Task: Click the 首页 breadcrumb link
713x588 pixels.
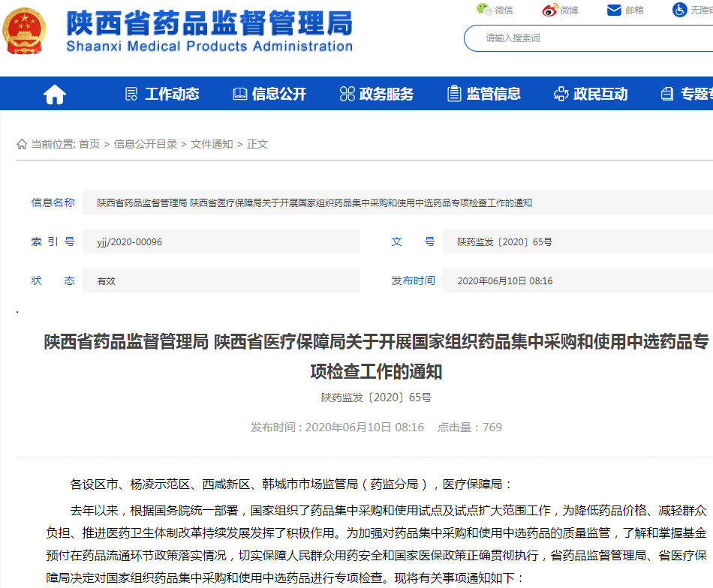Action: coord(89,144)
